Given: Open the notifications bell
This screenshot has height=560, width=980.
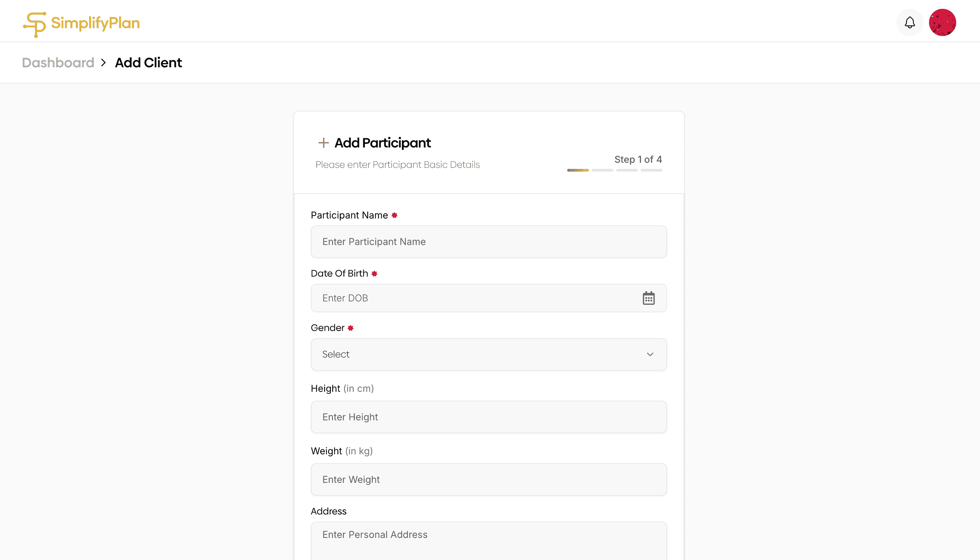Looking at the screenshot, I should coord(909,22).
